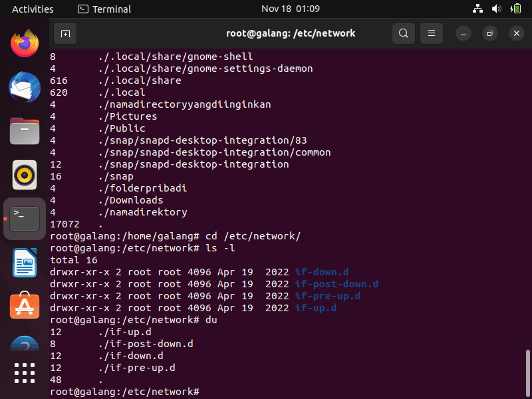
Task: Show all applications grid
Action: pyautogui.click(x=25, y=373)
